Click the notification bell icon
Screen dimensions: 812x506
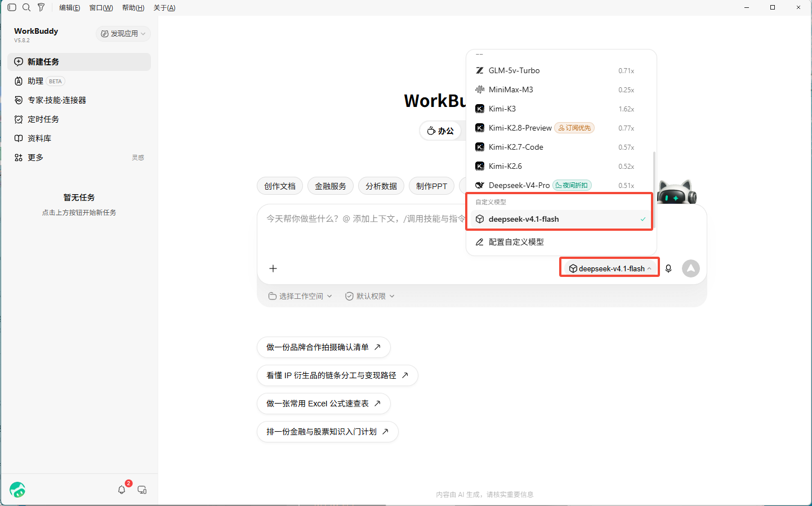click(x=122, y=490)
